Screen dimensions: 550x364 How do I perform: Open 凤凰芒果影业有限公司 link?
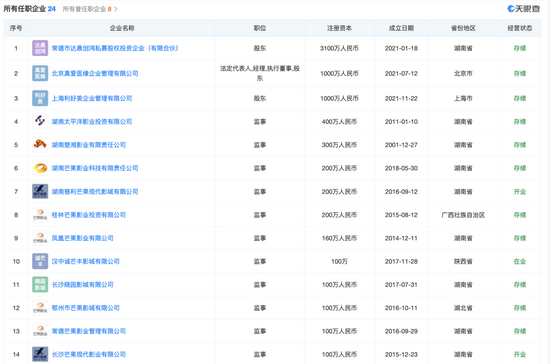(82, 238)
